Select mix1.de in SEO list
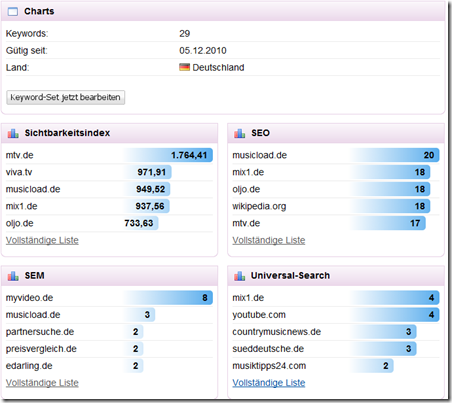The height and width of the screenshot is (403, 452). coord(248,172)
